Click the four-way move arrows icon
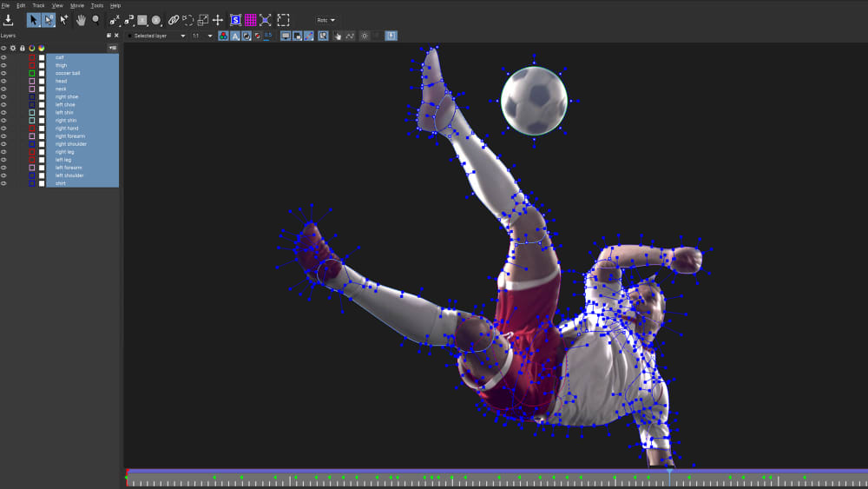The image size is (868, 489). [x=217, y=20]
